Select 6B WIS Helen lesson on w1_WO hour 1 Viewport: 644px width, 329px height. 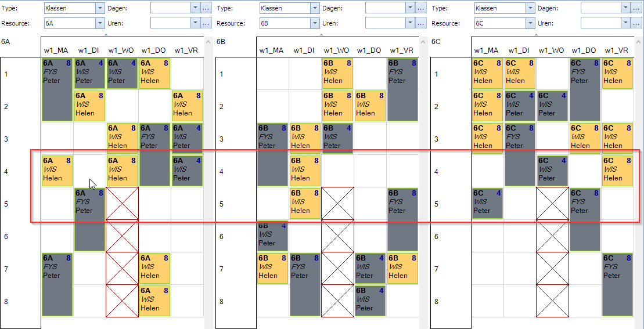coord(337,74)
